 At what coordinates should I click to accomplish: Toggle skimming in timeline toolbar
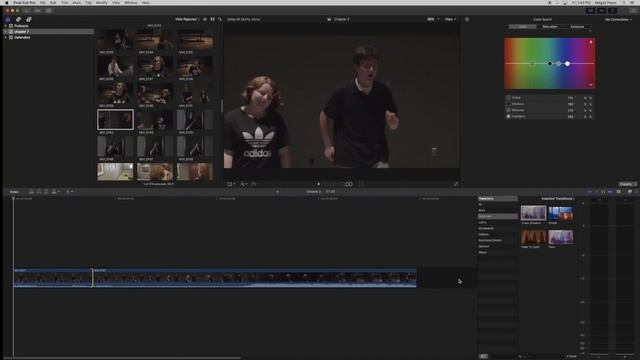[589, 192]
